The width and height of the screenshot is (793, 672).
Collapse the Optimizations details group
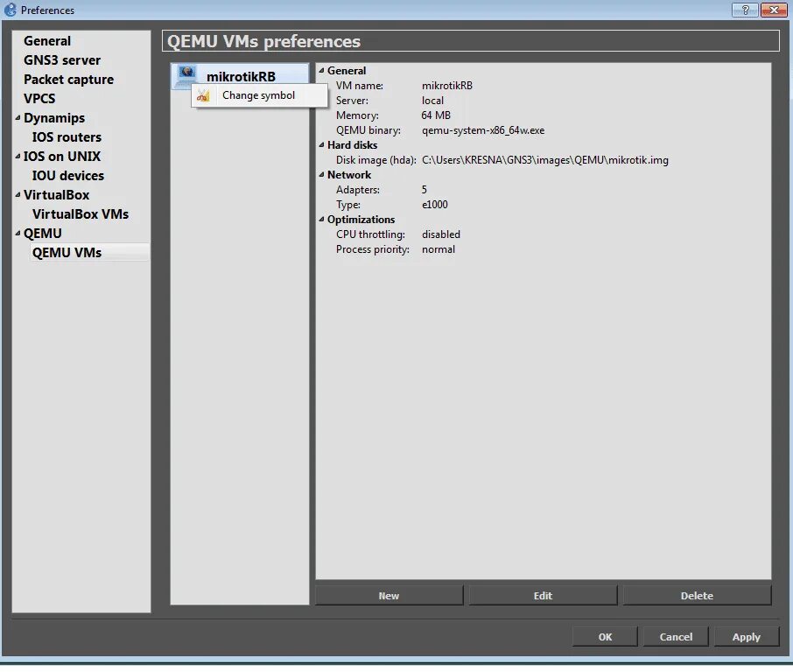321,220
